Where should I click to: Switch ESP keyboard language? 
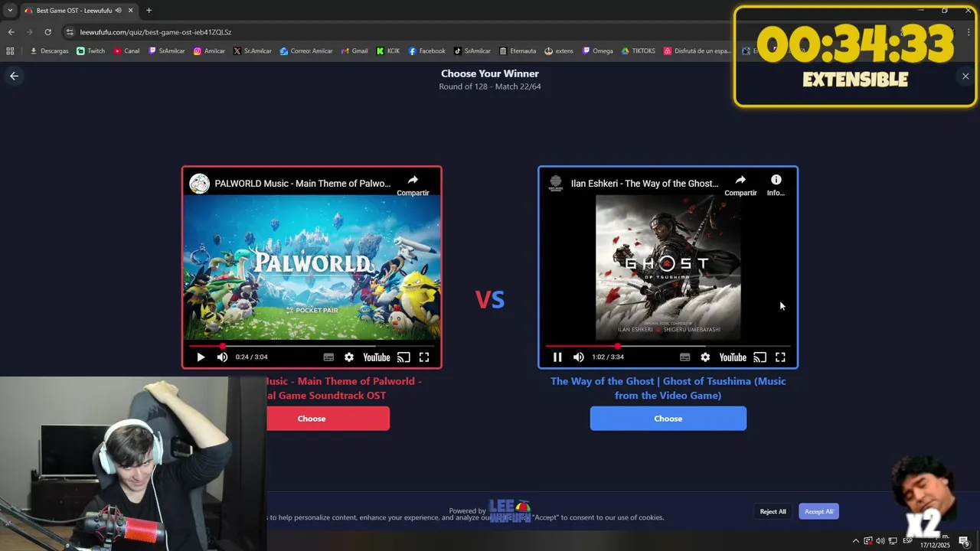(x=907, y=541)
